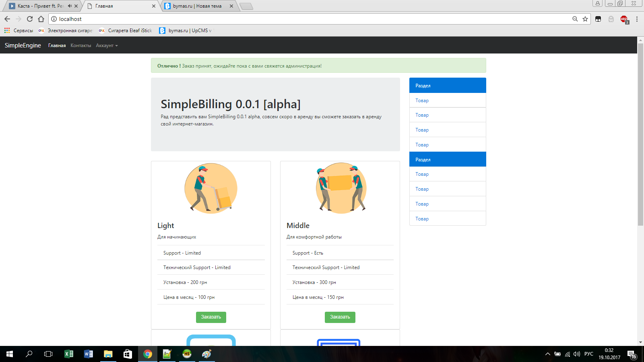Open Windows Start menu
Screen dimensions: 644x362
[10, 354]
